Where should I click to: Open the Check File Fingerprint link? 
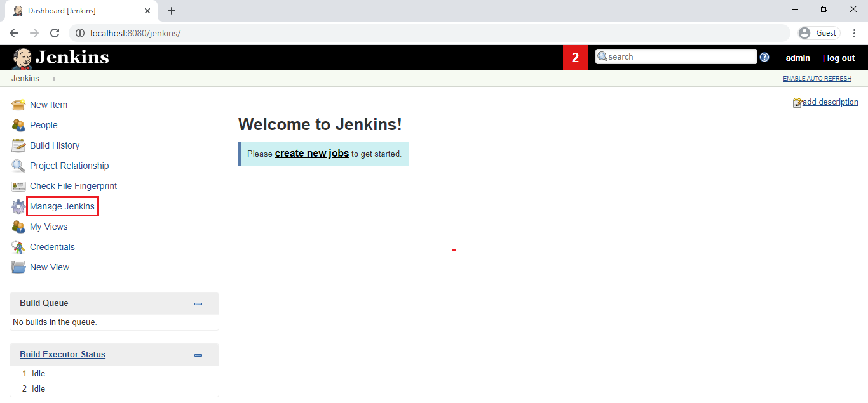pos(73,186)
